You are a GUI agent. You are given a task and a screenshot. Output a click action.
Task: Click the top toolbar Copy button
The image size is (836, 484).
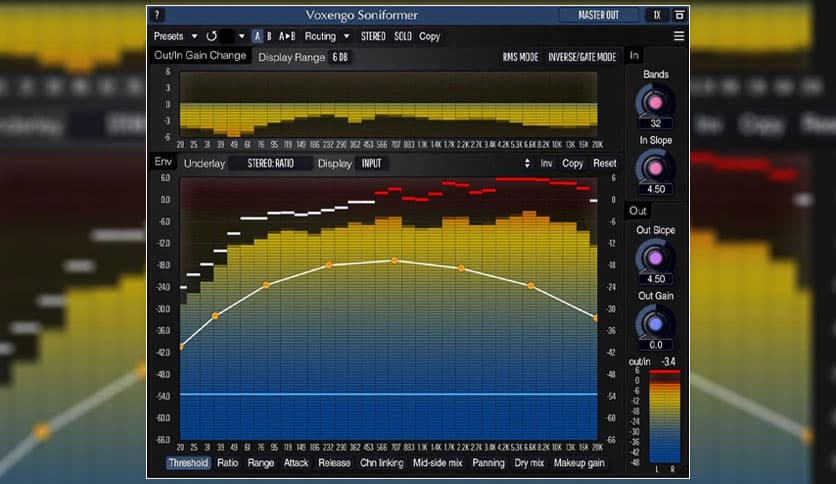[429, 36]
